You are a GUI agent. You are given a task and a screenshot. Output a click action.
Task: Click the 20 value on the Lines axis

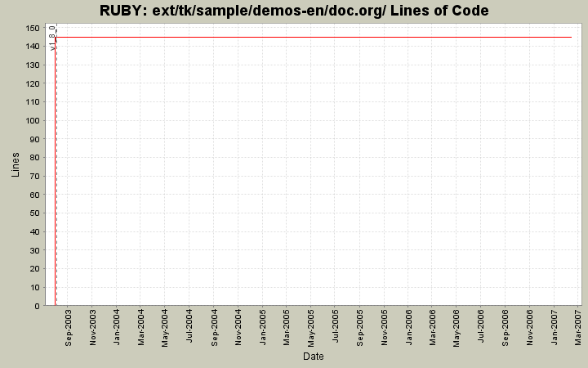point(34,269)
